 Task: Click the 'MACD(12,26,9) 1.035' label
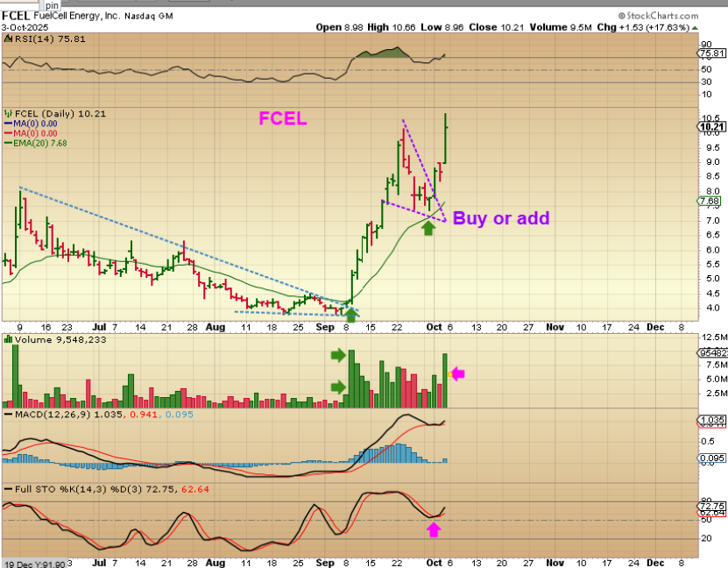(x=68, y=415)
